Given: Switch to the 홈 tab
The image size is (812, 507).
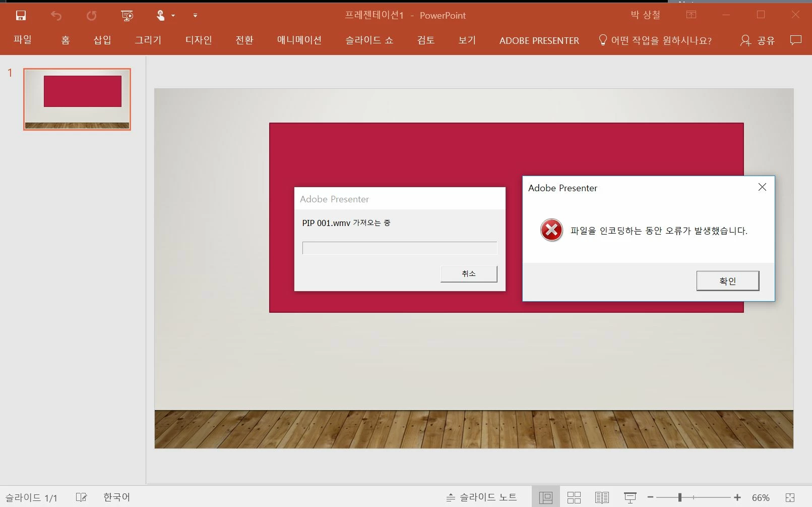Looking at the screenshot, I should tap(66, 40).
